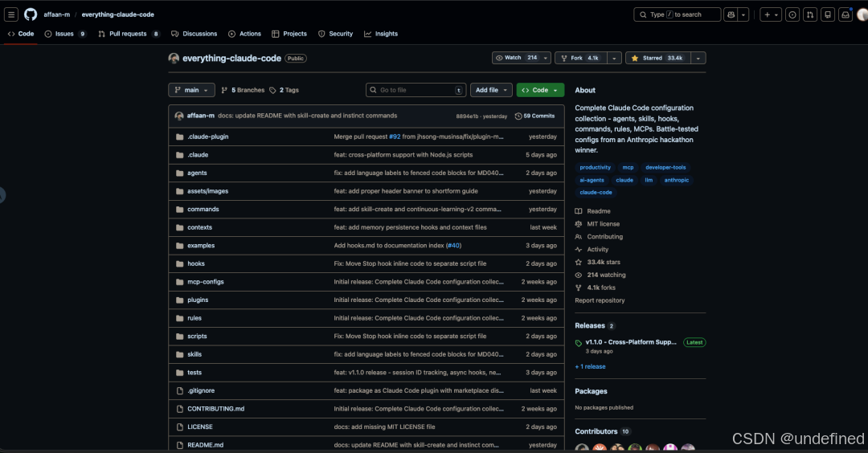Toggle the Starred button

657,58
